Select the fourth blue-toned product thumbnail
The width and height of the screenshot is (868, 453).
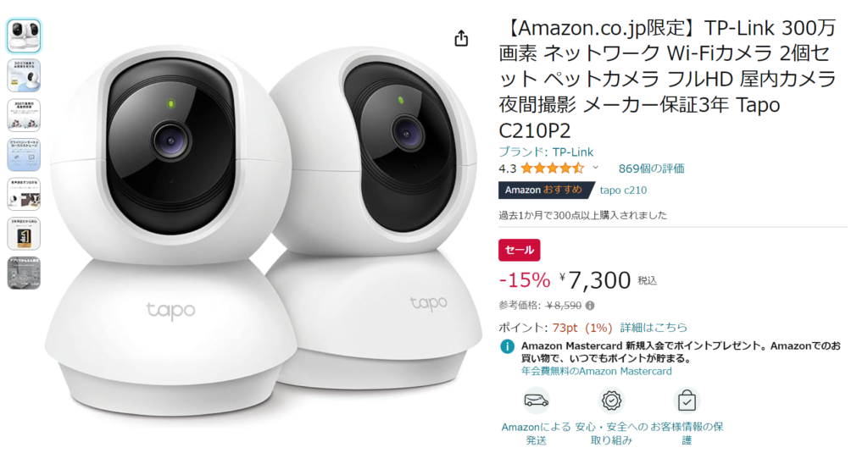point(24,155)
